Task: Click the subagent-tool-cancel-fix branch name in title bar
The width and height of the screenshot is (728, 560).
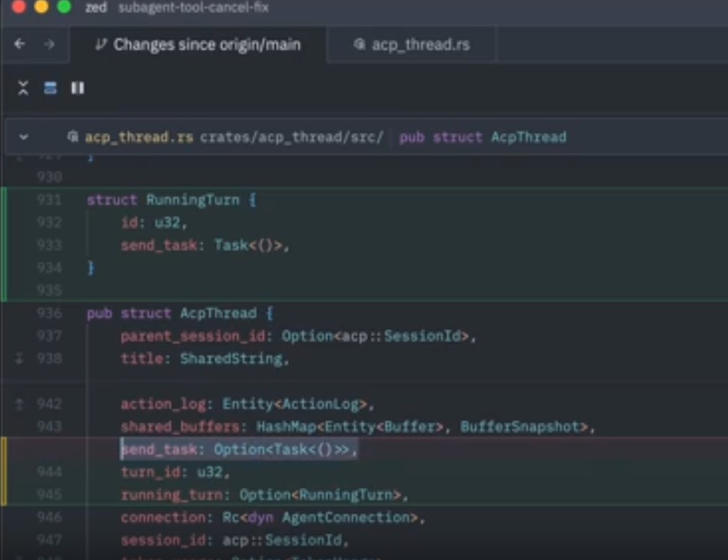Action: click(193, 8)
